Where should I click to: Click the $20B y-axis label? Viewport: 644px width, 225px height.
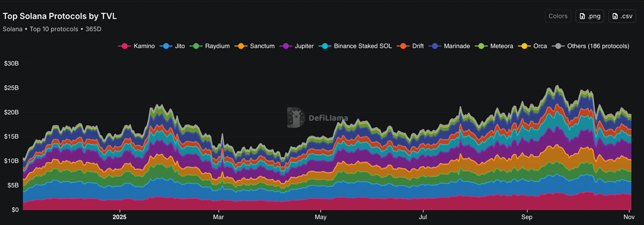point(11,112)
